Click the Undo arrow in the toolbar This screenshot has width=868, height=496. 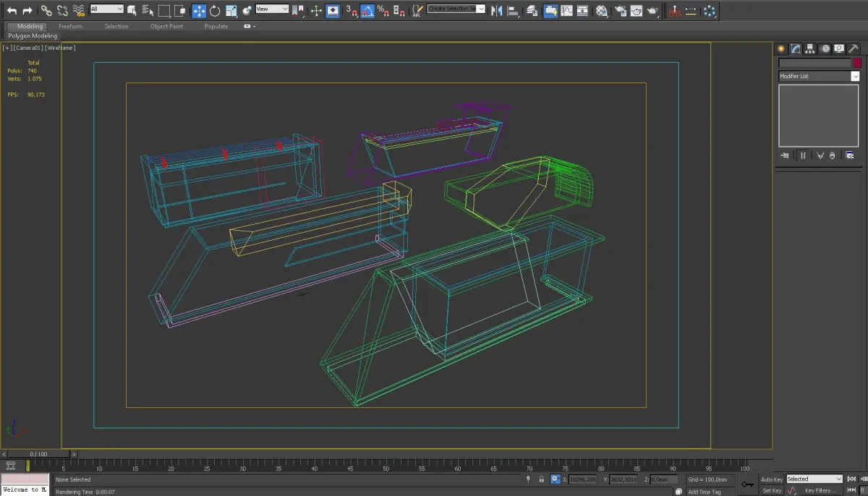12,11
